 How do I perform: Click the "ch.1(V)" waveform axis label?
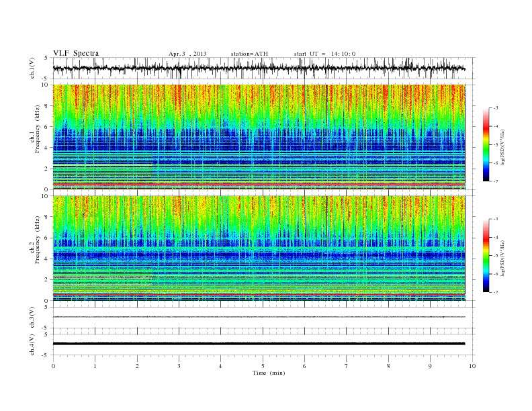[32, 68]
